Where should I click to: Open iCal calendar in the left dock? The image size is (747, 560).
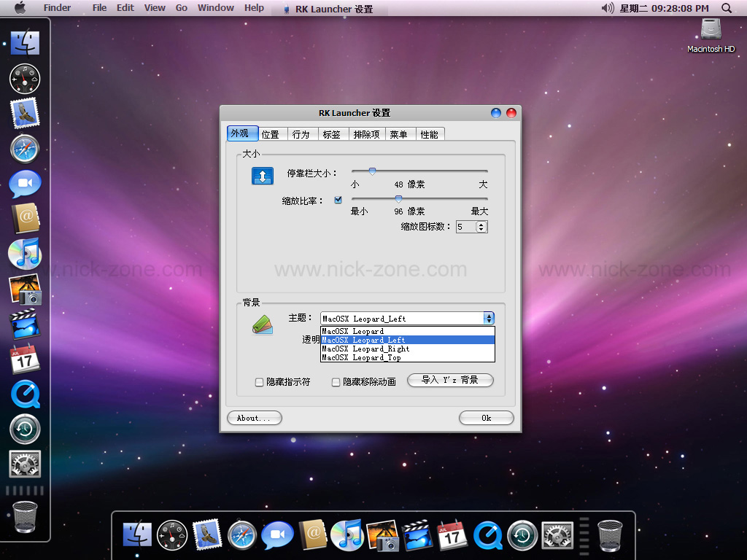tap(25, 359)
